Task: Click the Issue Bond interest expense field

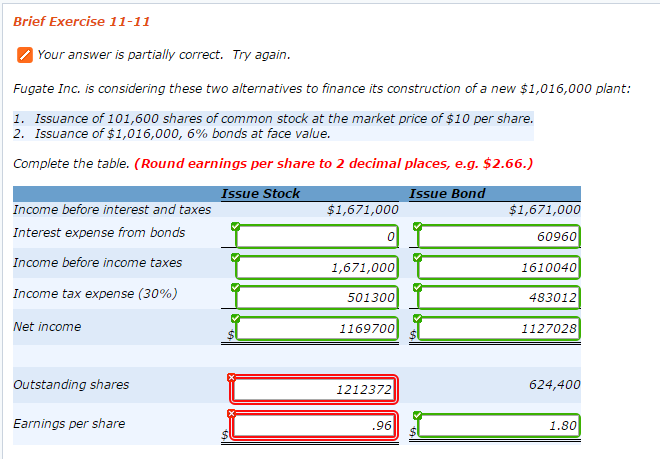Action: [x=499, y=236]
